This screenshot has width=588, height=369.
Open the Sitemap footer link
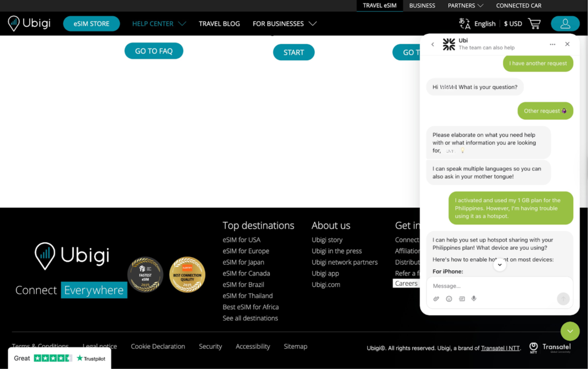pyautogui.click(x=296, y=347)
